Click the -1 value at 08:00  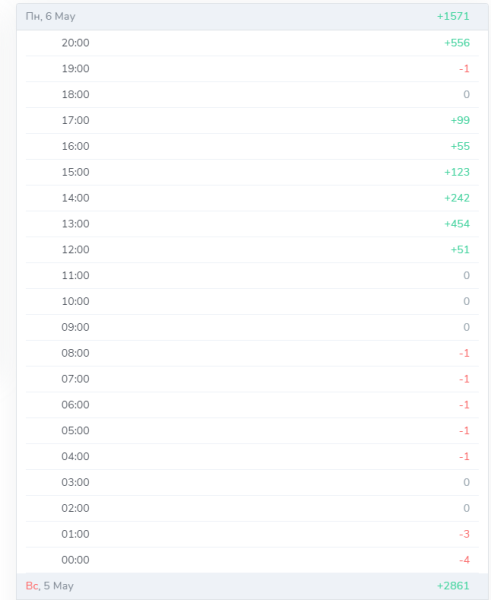(x=464, y=353)
